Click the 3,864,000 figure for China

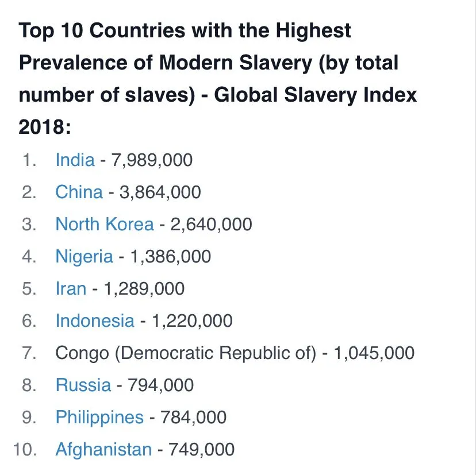(160, 191)
